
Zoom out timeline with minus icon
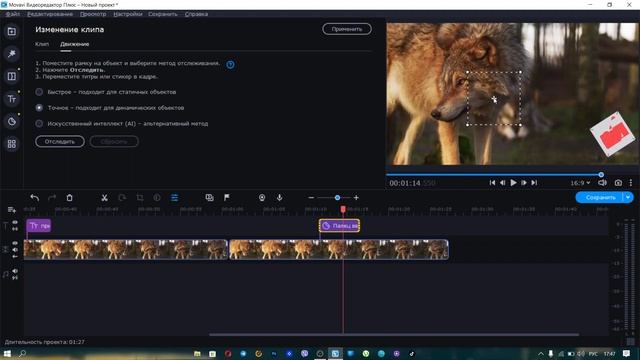[x=311, y=198]
